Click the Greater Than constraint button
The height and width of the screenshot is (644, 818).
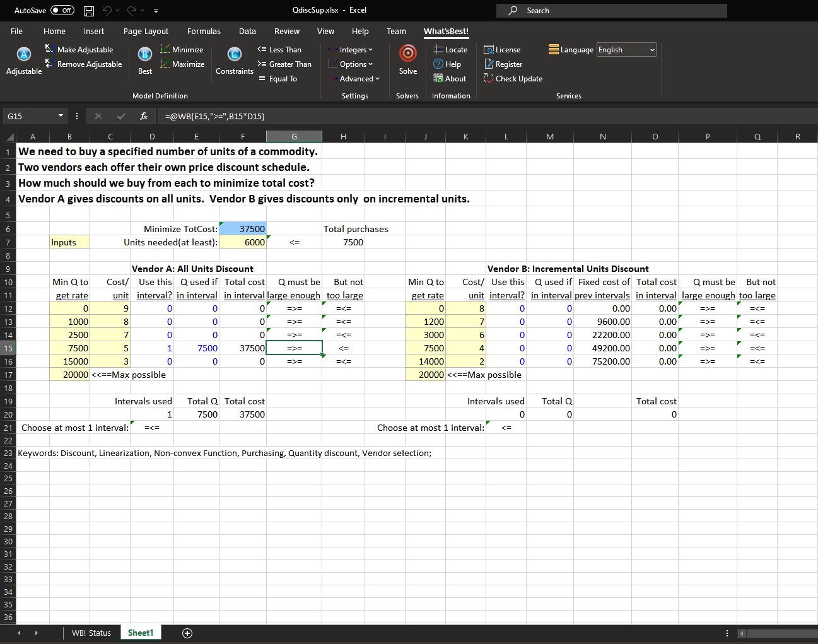click(x=284, y=64)
